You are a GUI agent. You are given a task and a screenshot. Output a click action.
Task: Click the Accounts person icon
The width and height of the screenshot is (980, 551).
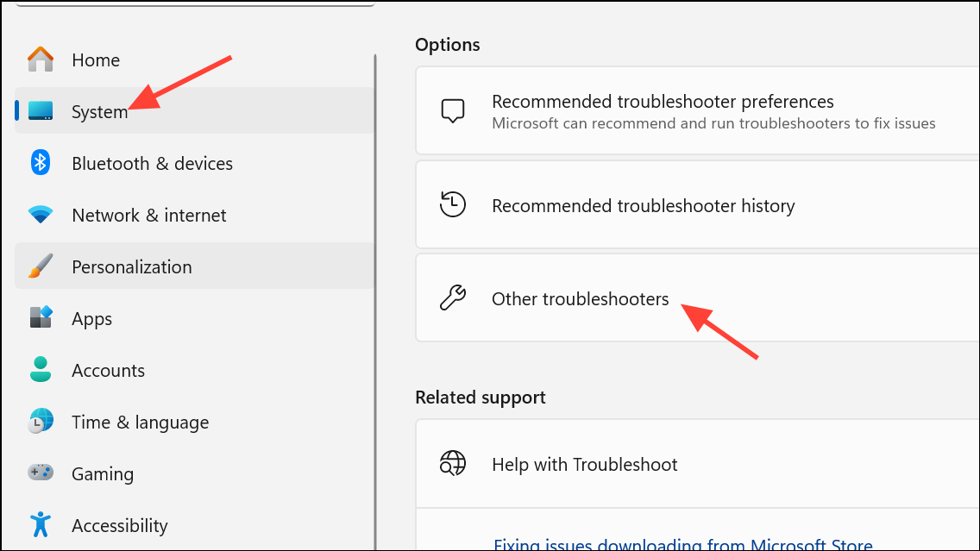point(41,370)
